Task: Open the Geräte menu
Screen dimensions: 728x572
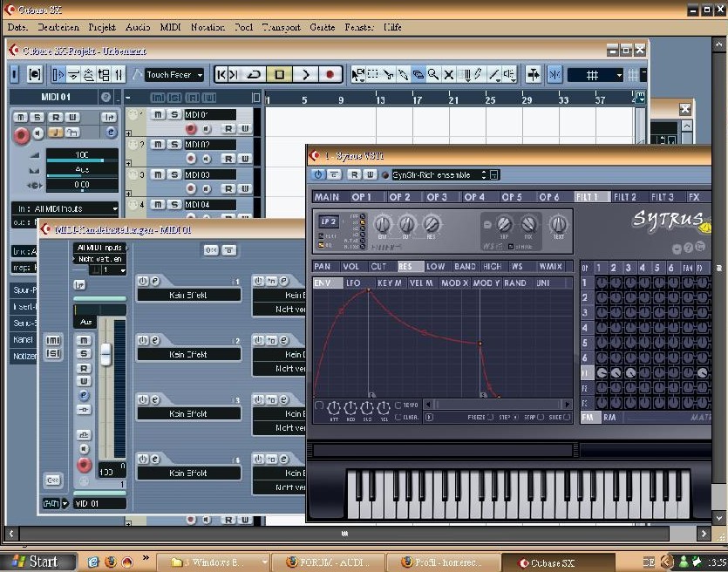Action: (323, 27)
